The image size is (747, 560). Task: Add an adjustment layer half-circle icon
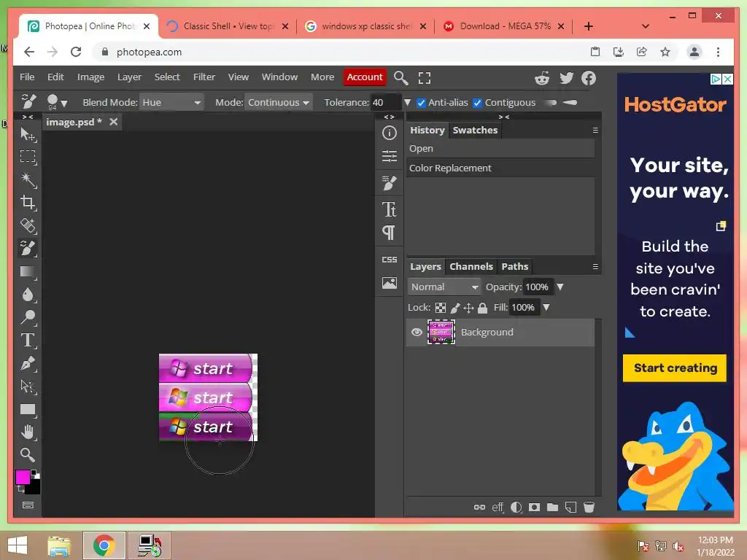coord(516,507)
